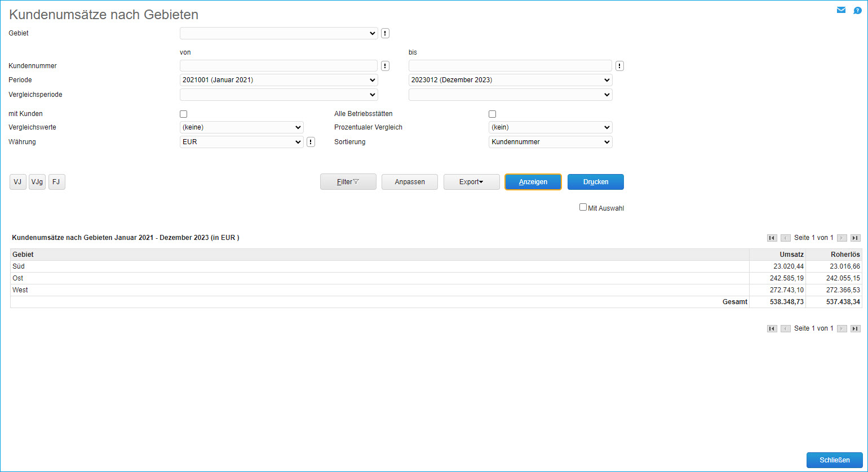Viewport: 868px width, 472px height.
Task: Open Periode von dropdown (Januar 2021)
Action: 278,80
